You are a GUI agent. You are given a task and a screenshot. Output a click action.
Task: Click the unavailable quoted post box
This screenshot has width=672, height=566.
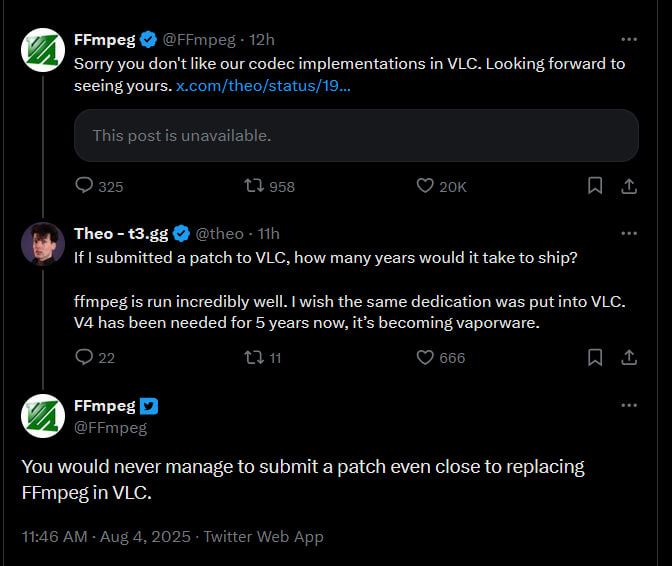pyautogui.click(x=356, y=135)
